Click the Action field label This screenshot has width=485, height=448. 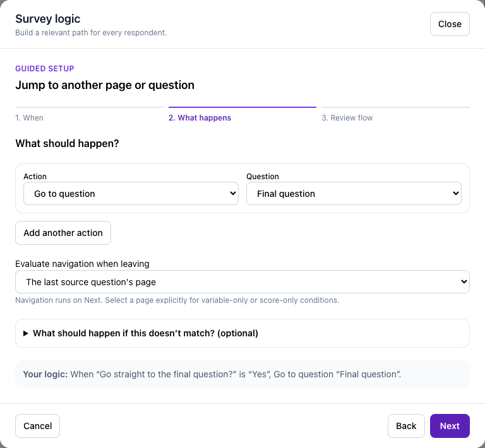tap(35, 177)
